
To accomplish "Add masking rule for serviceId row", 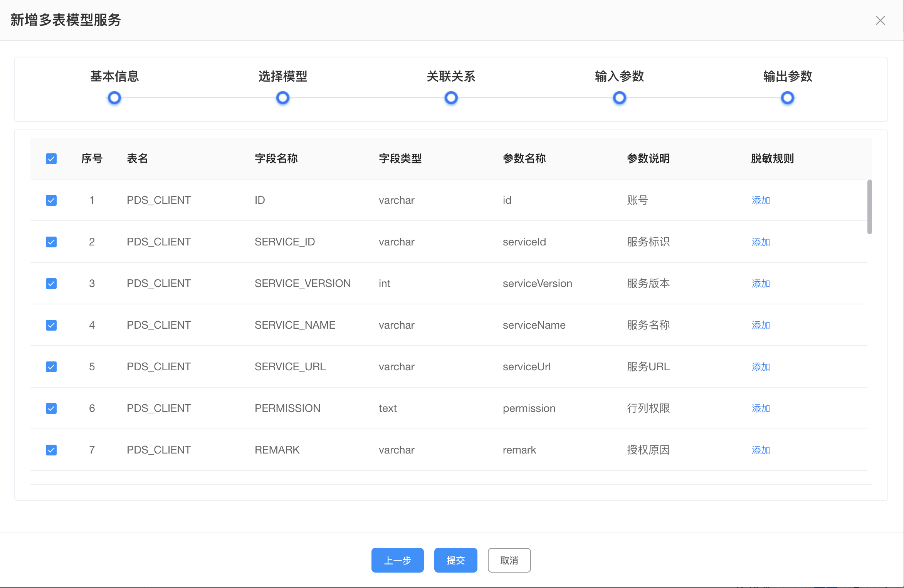I will (761, 242).
